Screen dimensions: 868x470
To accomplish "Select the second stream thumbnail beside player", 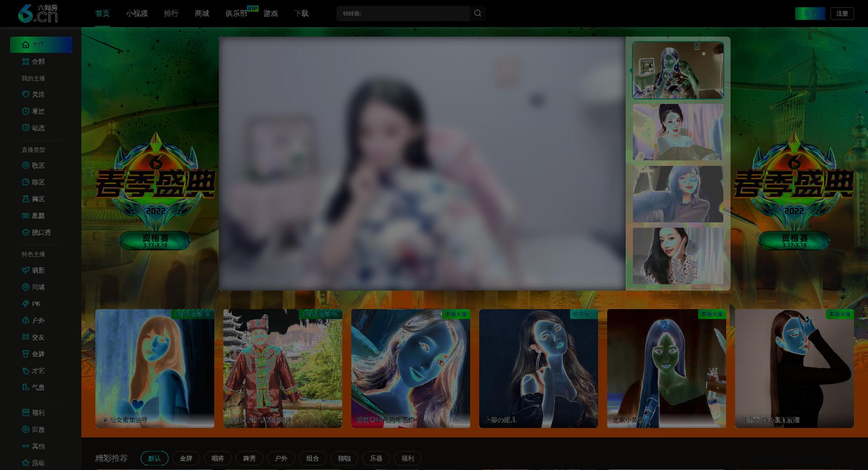I will pos(678,132).
